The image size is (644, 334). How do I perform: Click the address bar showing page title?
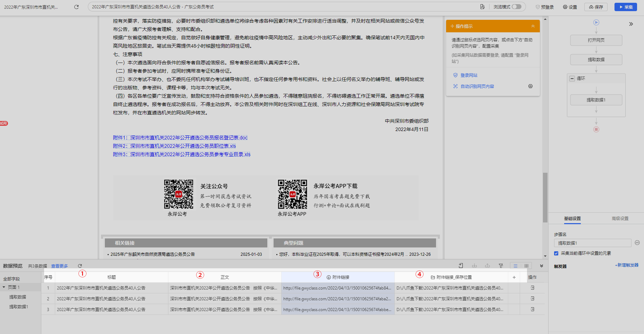click(283, 7)
